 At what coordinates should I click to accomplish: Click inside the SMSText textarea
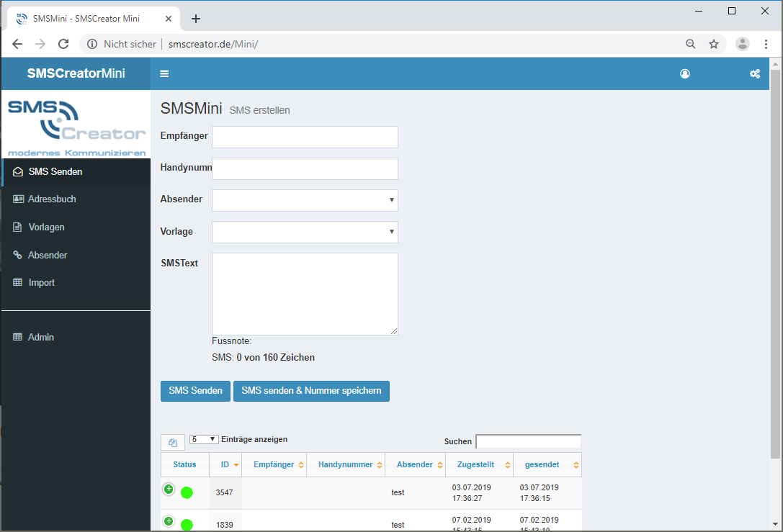click(x=305, y=294)
